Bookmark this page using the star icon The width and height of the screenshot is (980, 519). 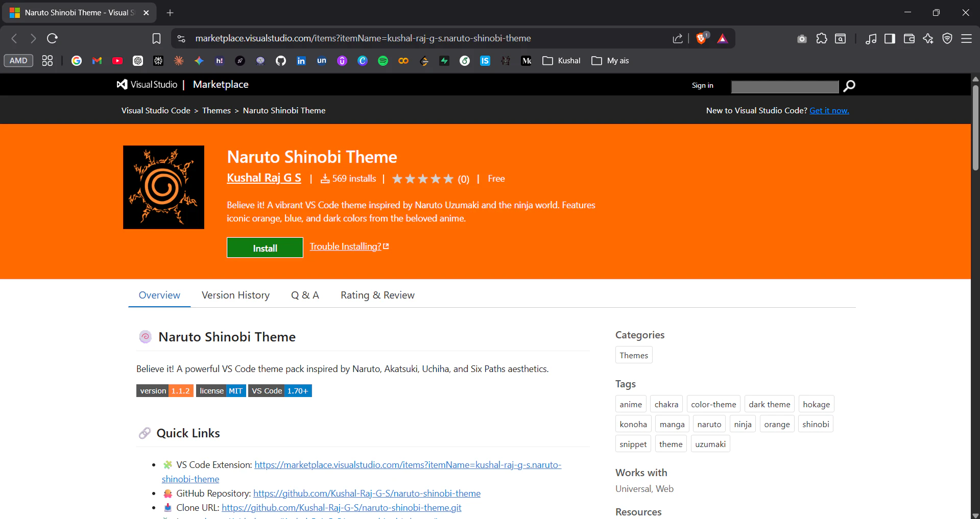[156, 38]
